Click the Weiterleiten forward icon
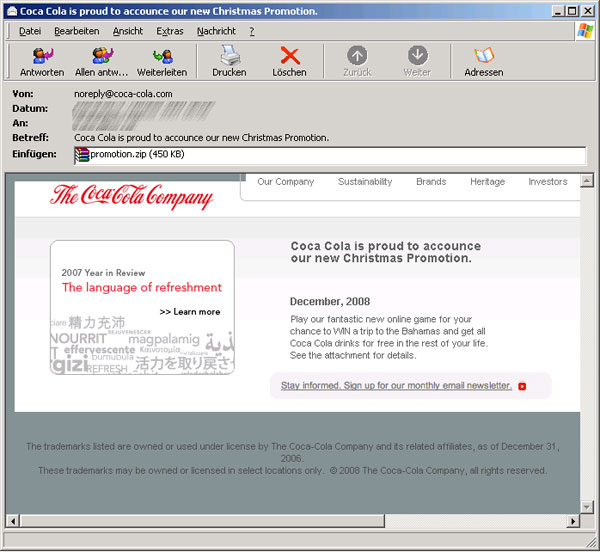Viewport: 600px width, 552px height. pyautogui.click(x=163, y=56)
